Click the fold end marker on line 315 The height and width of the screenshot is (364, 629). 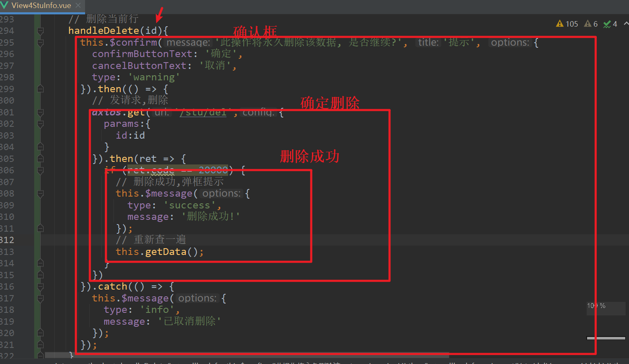point(40,275)
